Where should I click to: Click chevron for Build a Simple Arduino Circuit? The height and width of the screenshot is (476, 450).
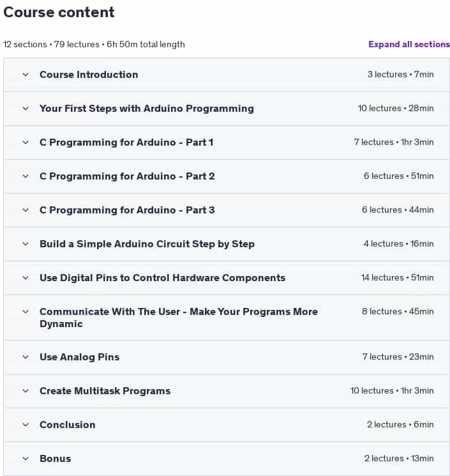[x=26, y=244]
